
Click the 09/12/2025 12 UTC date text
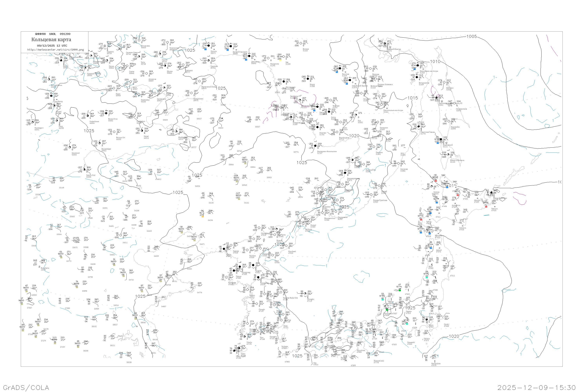tap(52, 46)
